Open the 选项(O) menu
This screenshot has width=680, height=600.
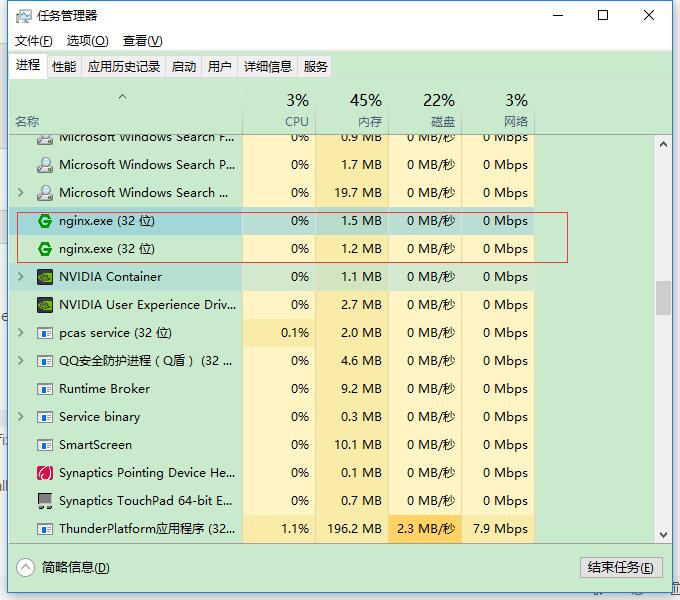pos(88,41)
